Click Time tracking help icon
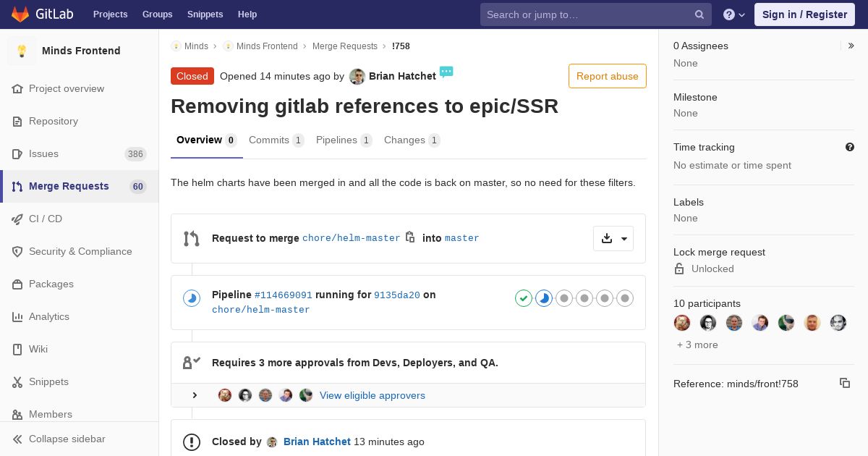 [x=850, y=147]
